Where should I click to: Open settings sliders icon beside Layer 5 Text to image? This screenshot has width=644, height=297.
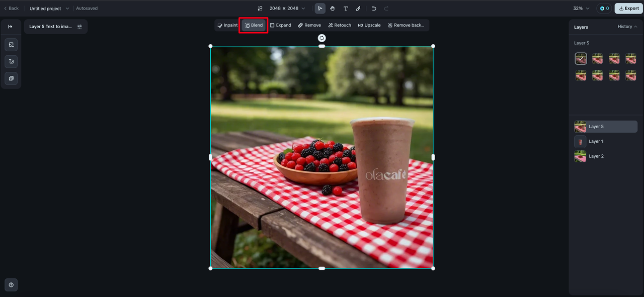point(79,27)
